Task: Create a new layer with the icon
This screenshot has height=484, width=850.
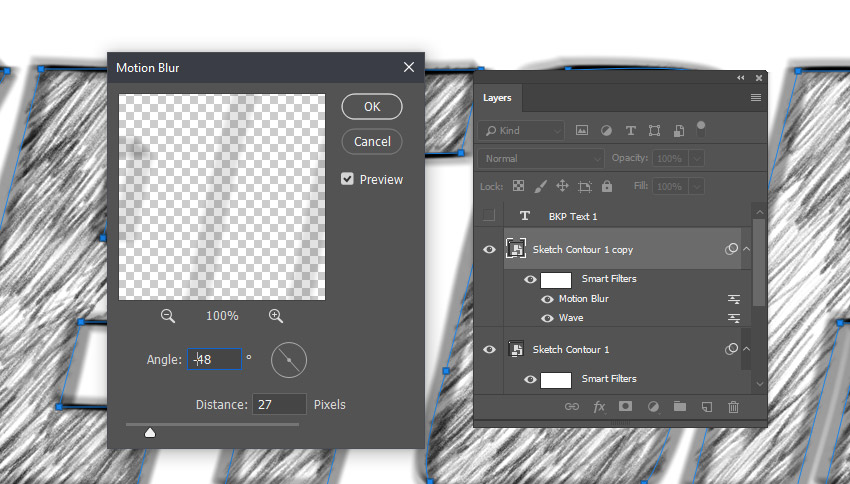Action: 706,407
